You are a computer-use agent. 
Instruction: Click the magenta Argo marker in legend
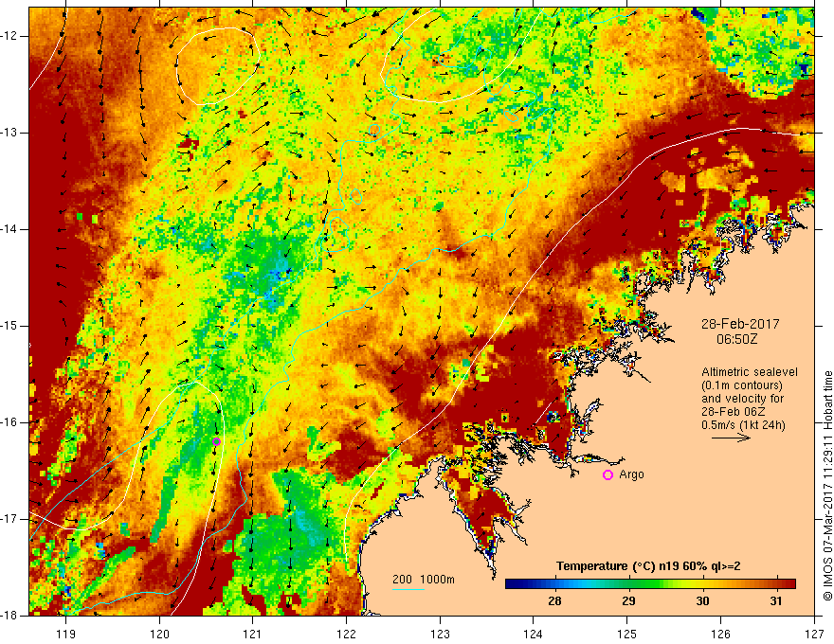(x=607, y=475)
